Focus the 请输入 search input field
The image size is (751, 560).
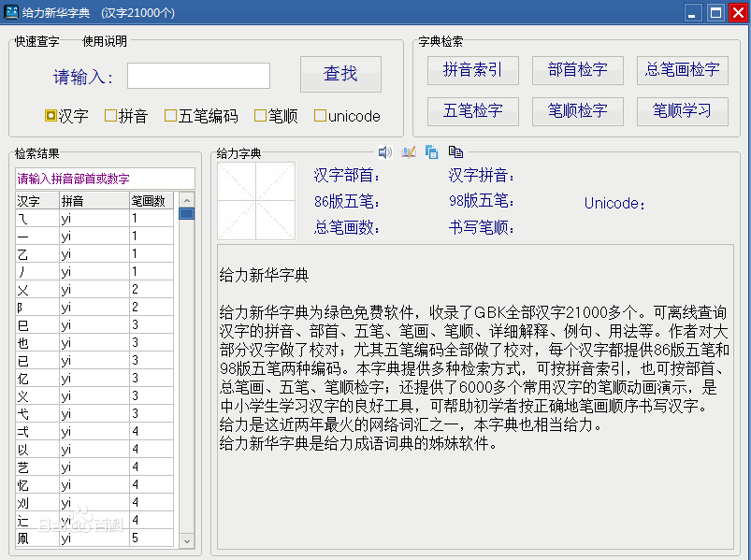coord(198,76)
